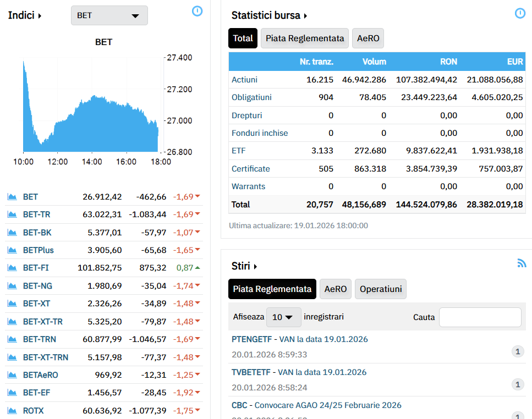The height and width of the screenshot is (419, 532).
Task: Select the AeRO tab in Stiri
Action: coord(335,289)
